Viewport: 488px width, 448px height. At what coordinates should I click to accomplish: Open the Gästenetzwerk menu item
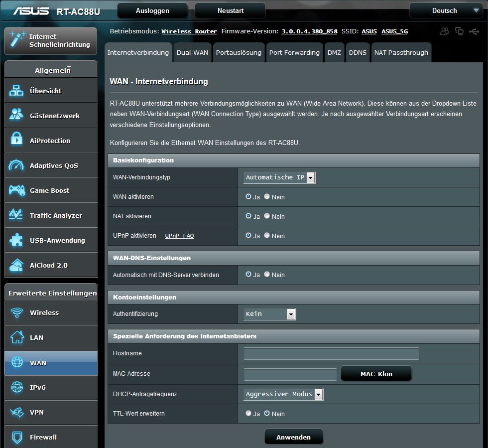coord(51,115)
